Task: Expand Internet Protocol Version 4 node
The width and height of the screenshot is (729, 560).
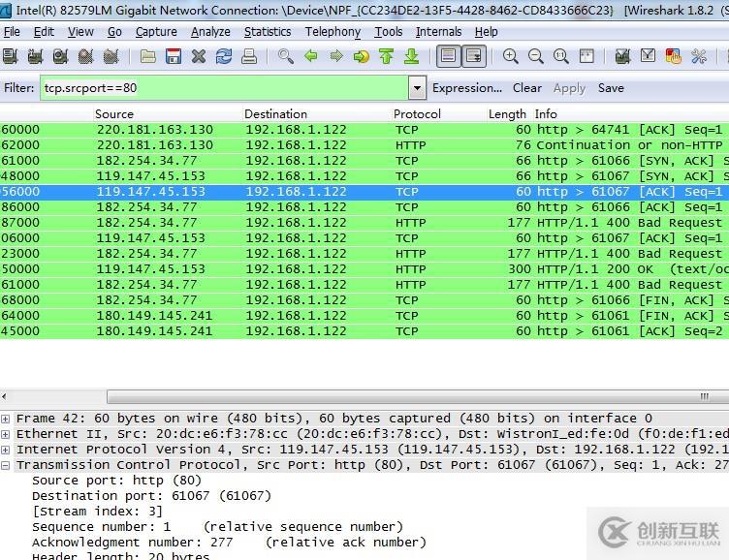Action: (x=5, y=450)
